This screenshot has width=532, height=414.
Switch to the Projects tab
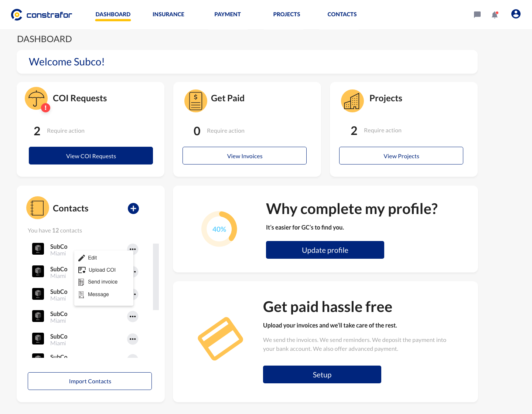[x=287, y=14]
